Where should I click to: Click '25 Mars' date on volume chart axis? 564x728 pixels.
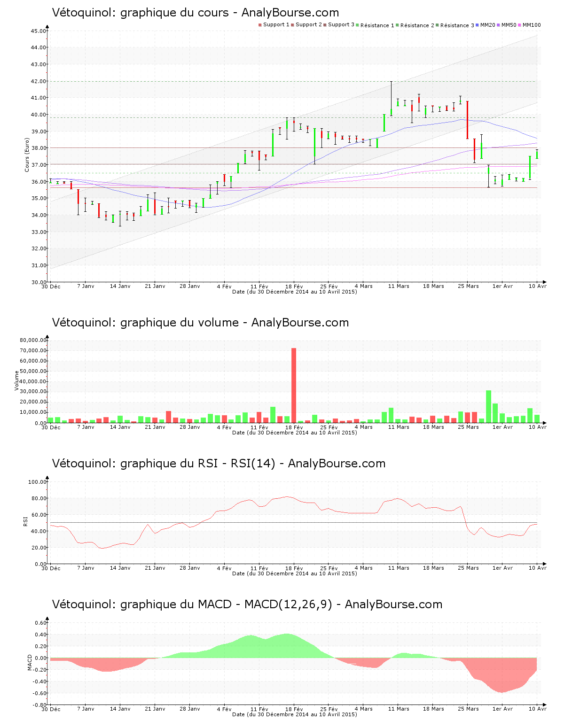tap(468, 427)
